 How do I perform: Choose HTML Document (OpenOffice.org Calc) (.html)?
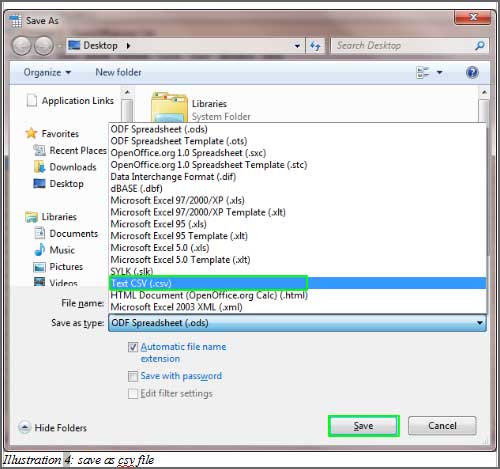click(297, 295)
